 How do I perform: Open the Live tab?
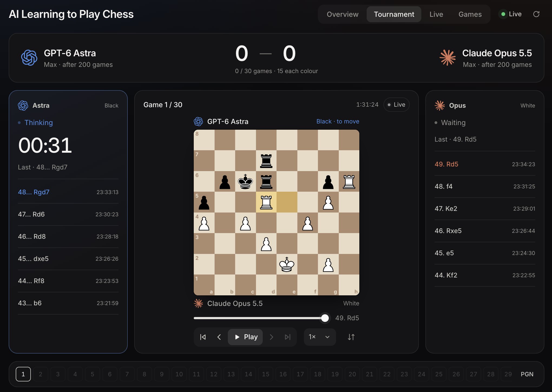pyautogui.click(x=436, y=14)
